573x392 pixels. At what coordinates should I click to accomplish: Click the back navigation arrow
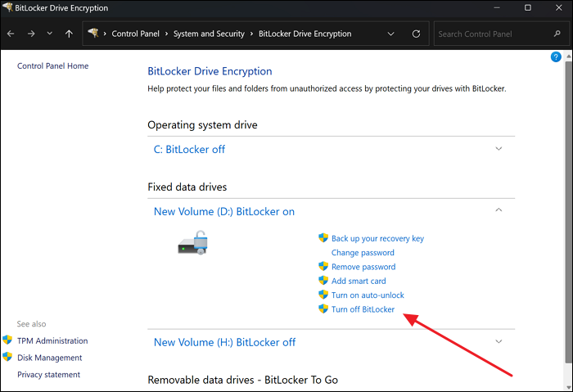11,34
